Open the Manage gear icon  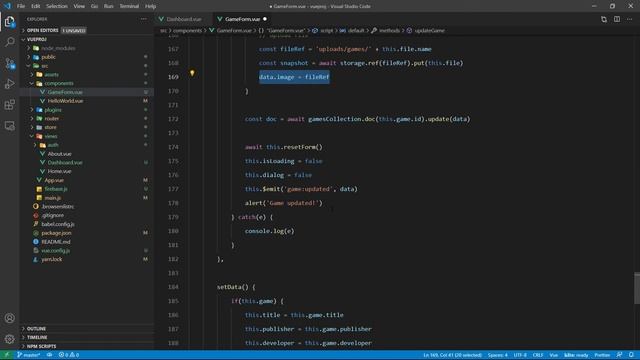click(x=9, y=339)
